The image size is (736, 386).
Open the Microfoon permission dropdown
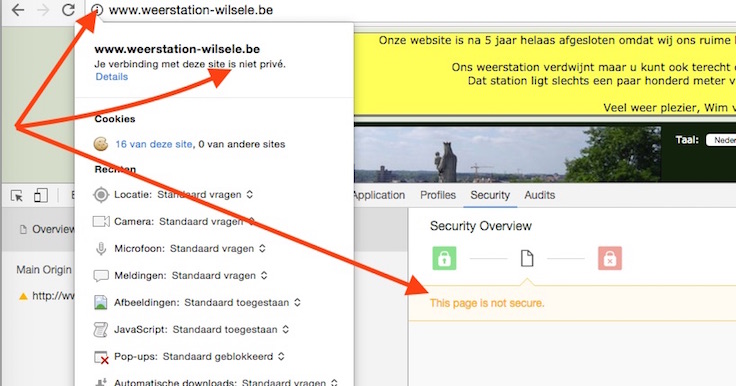tap(218, 248)
